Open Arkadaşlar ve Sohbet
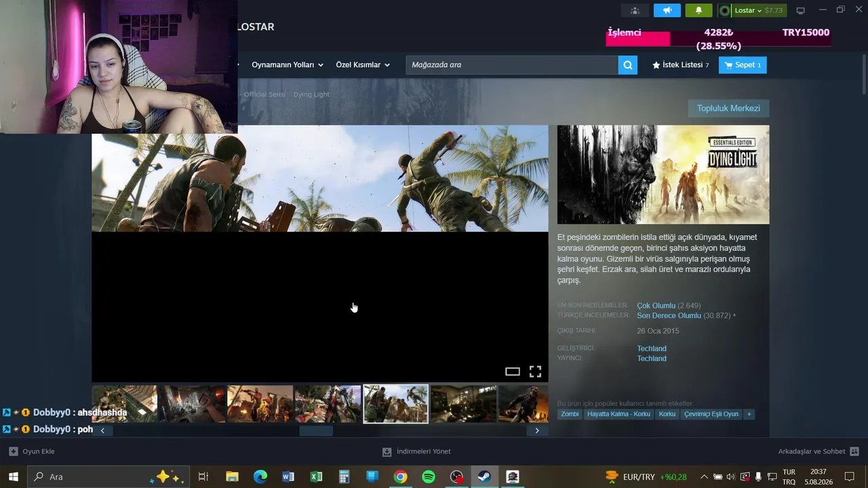The width and height of the screenshot is (868, 488). coord(818,451)
